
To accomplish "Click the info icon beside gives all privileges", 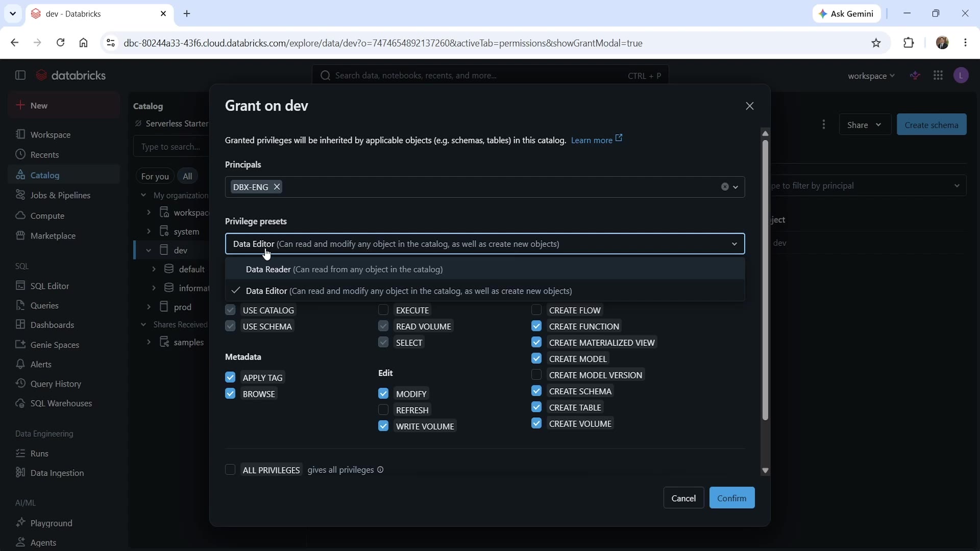I will tap(380, 470).
